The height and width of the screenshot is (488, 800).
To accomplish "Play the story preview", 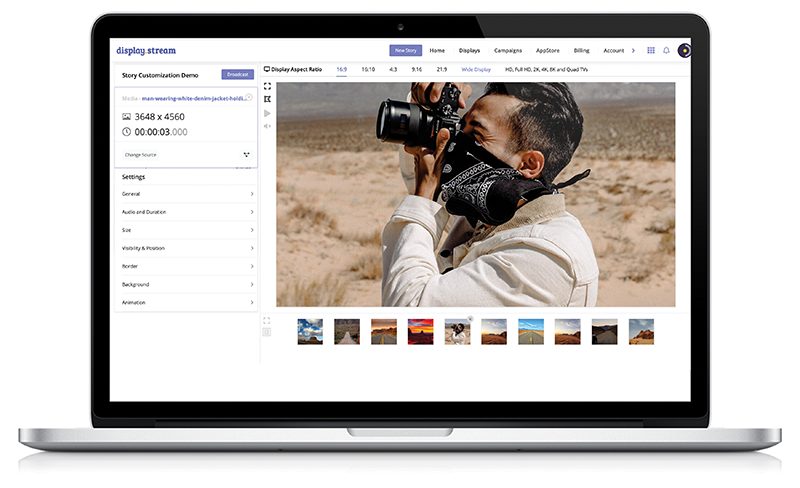I will click(x=267, y=113).
